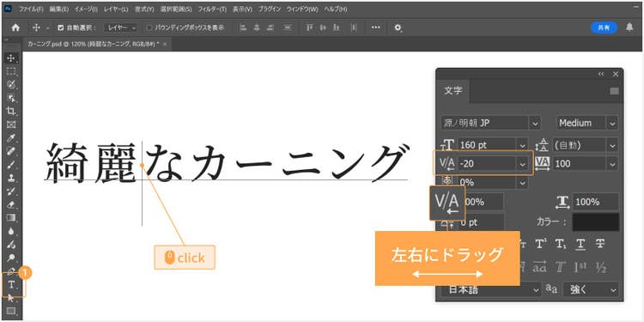Image resolution: width=644 pixels, height=322 pixels.
Task: Open the ウィンドウ(W) menu
Action: click(302, 9)
